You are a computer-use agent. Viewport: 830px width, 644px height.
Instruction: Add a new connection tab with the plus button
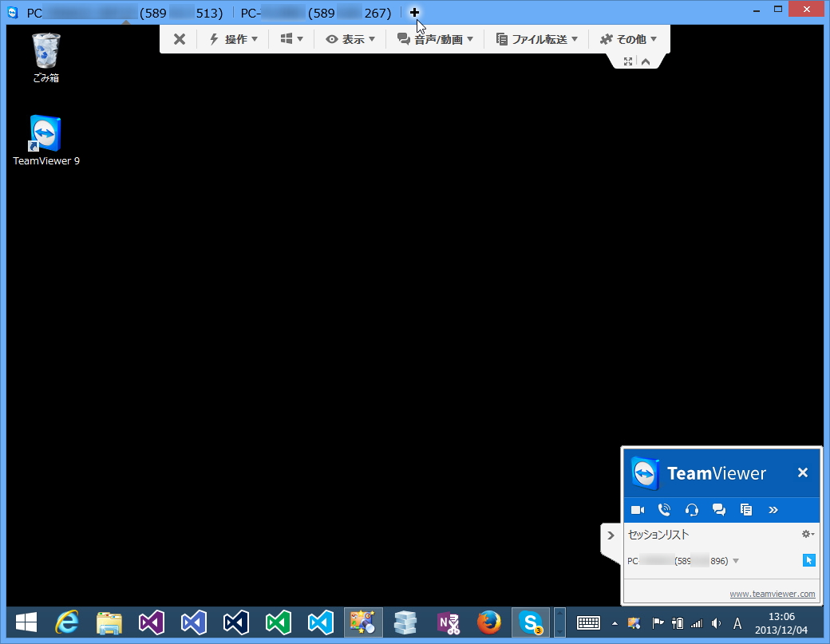414,12
